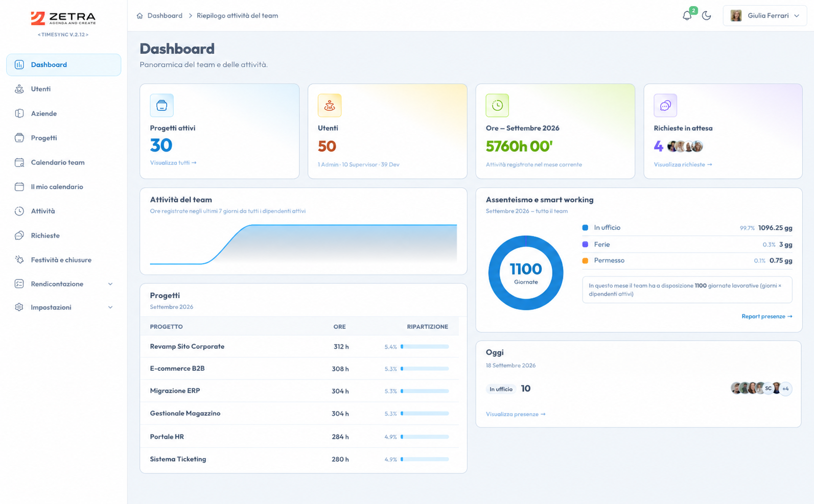
Task: Click the Migrazione ERP project name
Action: pos(175,391)
